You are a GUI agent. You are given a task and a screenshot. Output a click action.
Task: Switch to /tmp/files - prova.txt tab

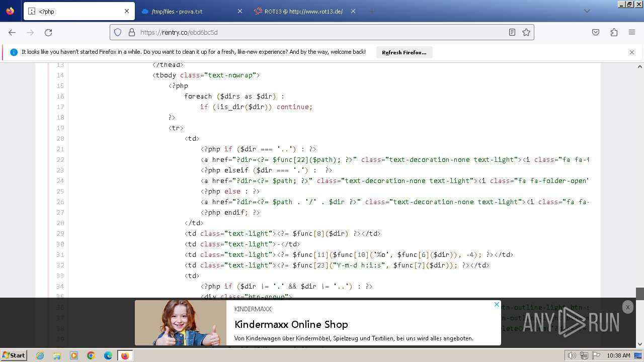coord(191,11)
